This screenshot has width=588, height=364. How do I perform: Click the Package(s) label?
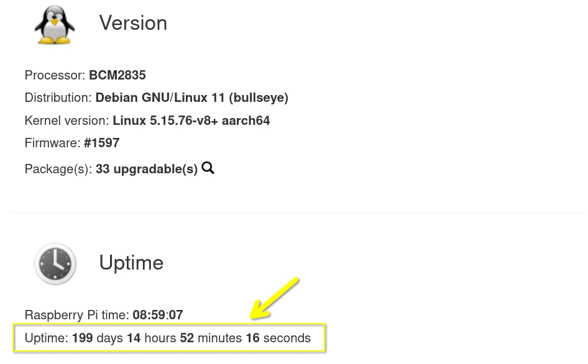click(x=58, y=169)
